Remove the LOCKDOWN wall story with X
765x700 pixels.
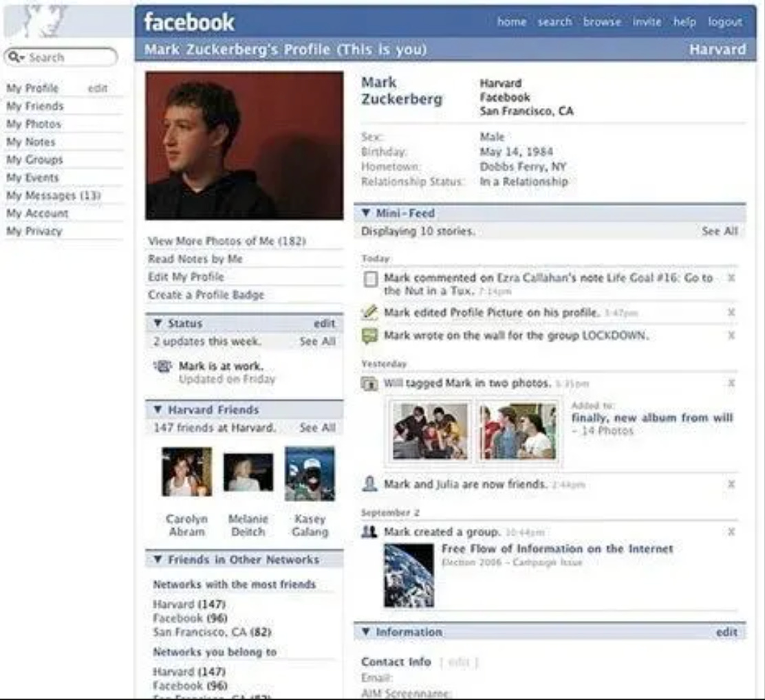[x=731, y=335]
